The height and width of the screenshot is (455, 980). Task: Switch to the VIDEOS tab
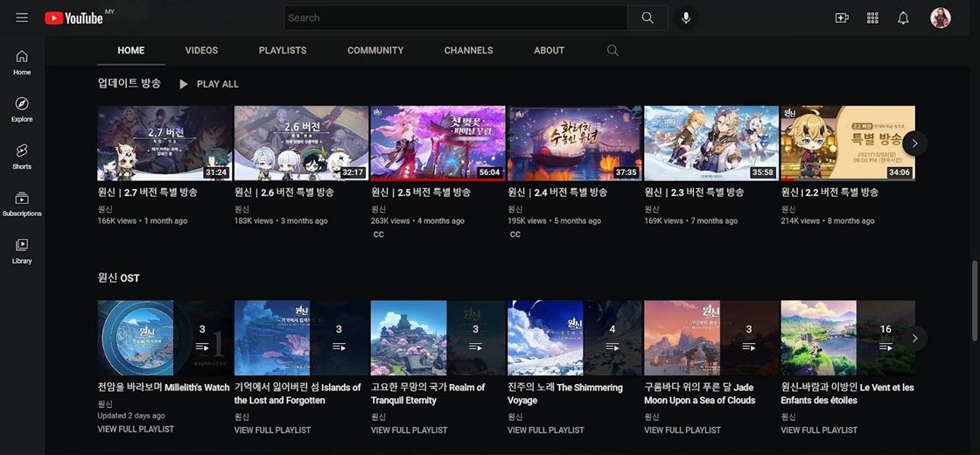(201, 51)
